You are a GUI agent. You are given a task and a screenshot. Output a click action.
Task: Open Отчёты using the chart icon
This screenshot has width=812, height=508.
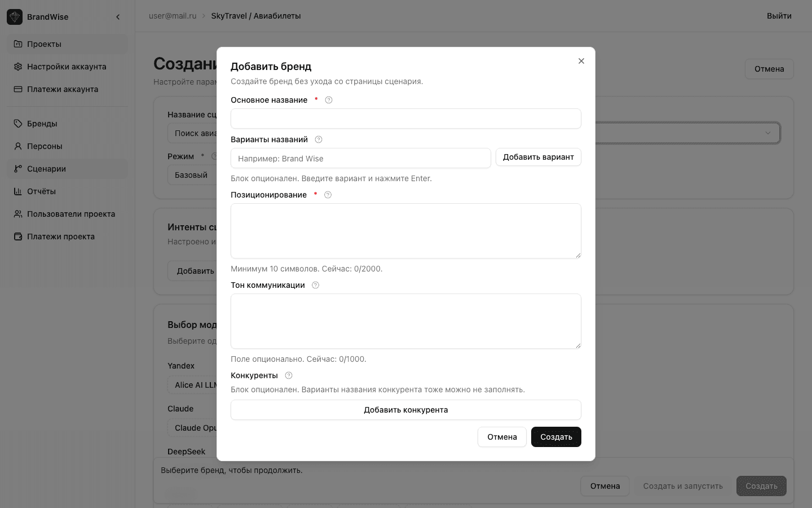coord(17,191)
